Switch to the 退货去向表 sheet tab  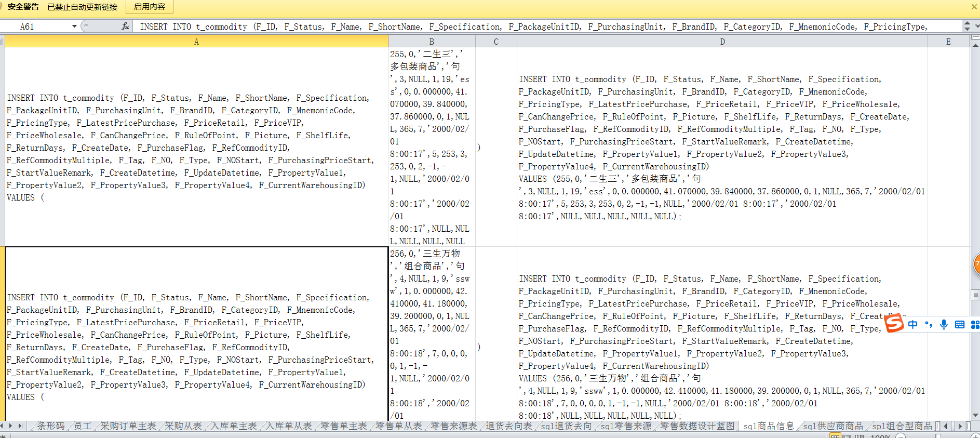pyautogui.click(x=509, y=426)
